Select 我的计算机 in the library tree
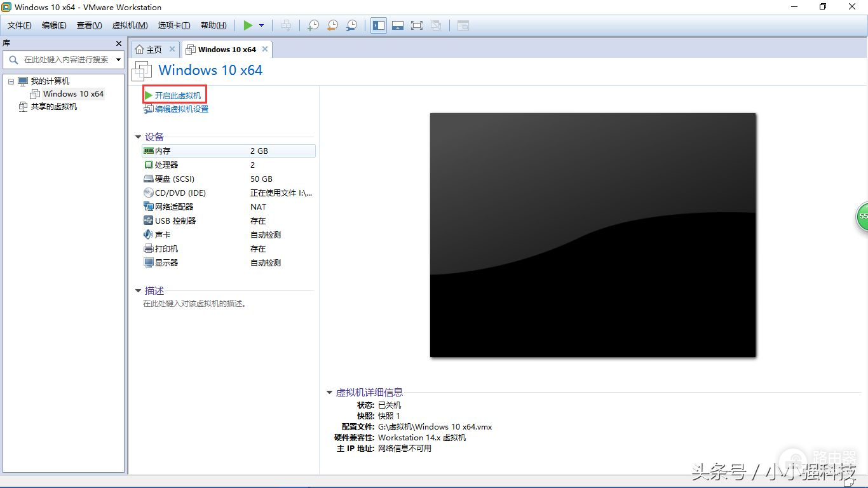Viewport: 868px width, 488px height. click(x=50, y=81)
